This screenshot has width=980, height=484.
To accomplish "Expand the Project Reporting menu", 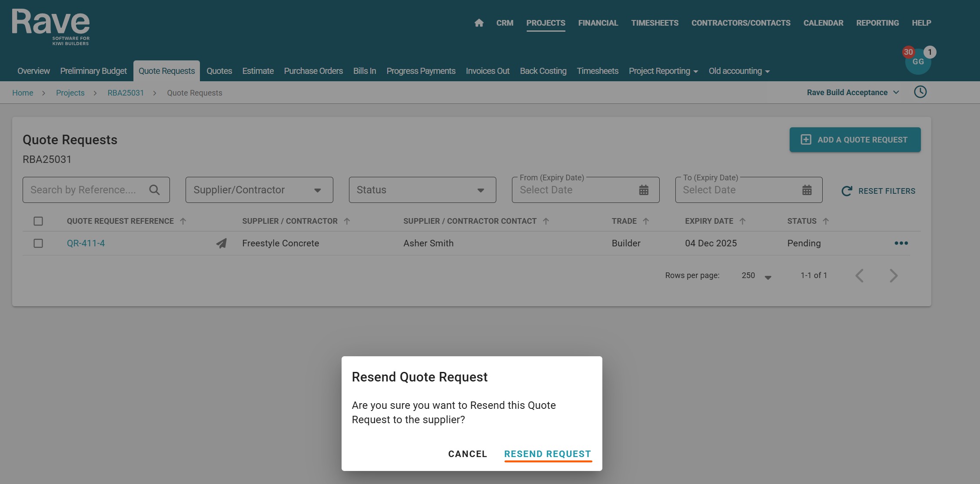I will tap(663, 71).
